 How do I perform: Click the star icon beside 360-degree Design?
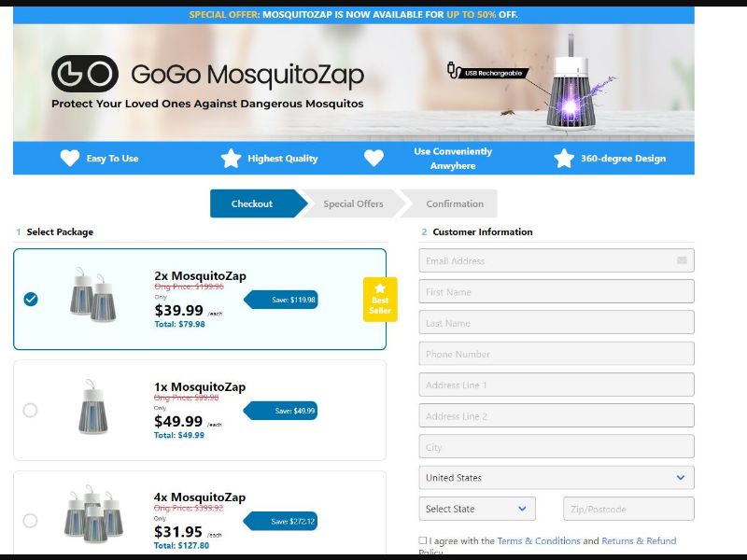[x=564, y=158]
